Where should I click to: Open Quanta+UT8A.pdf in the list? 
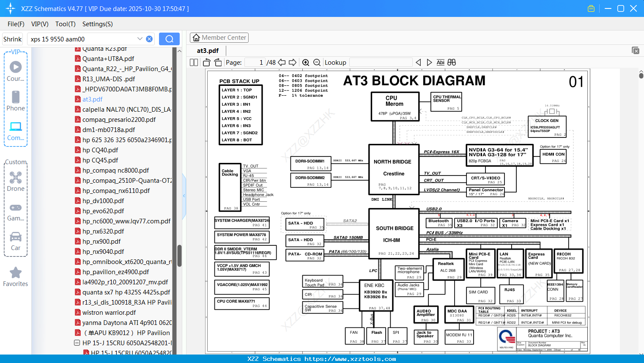pyautogui.click(x=108, y=58)
